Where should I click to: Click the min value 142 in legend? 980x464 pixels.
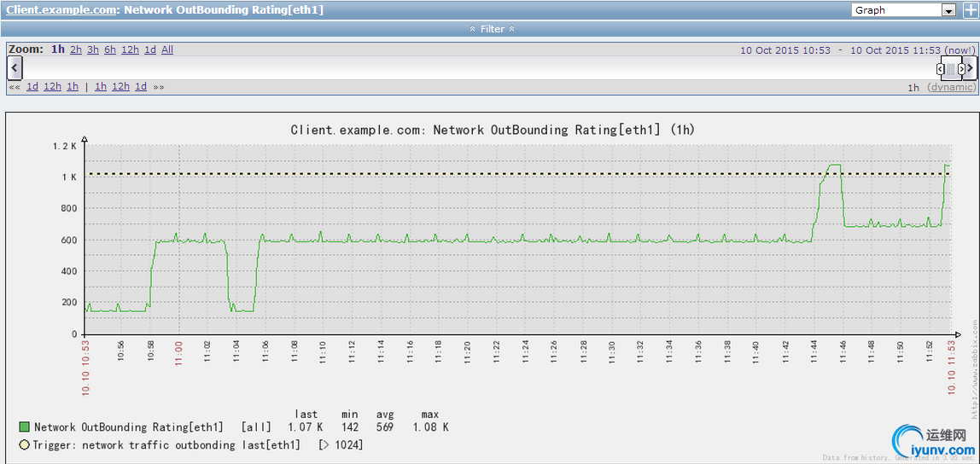pos(350,427)
